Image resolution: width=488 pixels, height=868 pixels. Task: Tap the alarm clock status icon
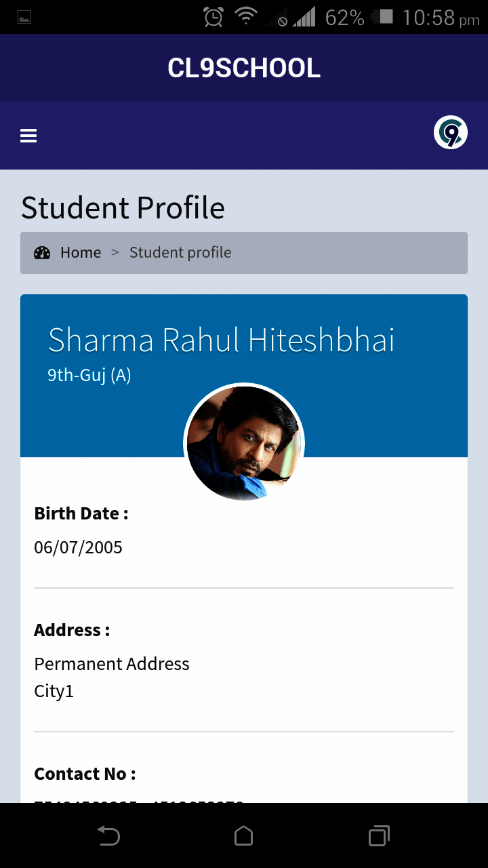213,17
